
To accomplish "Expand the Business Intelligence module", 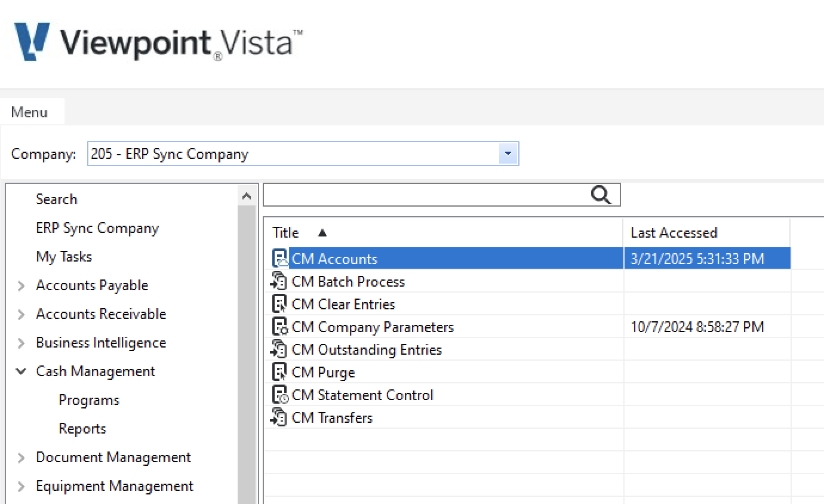I will click(x=21, y=343).
